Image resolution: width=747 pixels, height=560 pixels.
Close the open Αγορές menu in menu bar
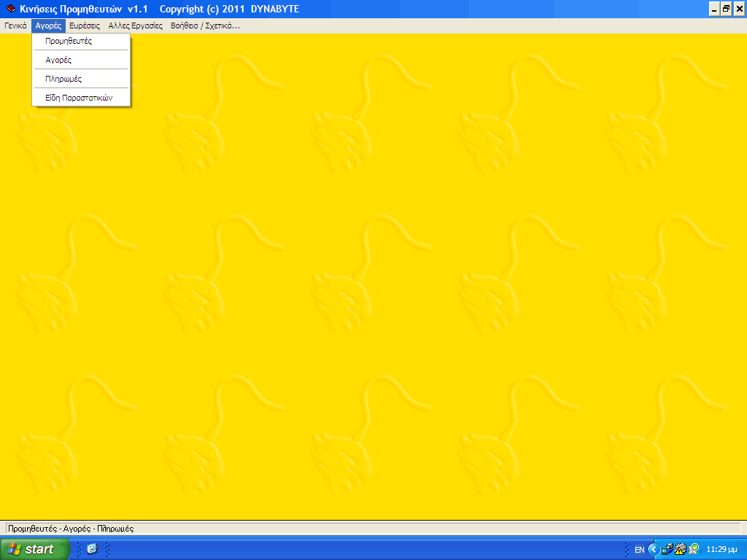(48, 26)
